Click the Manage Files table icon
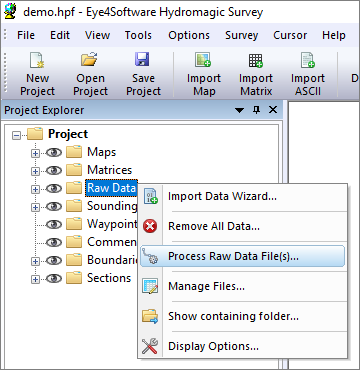The image size is (360, 370). click(150, 286)
